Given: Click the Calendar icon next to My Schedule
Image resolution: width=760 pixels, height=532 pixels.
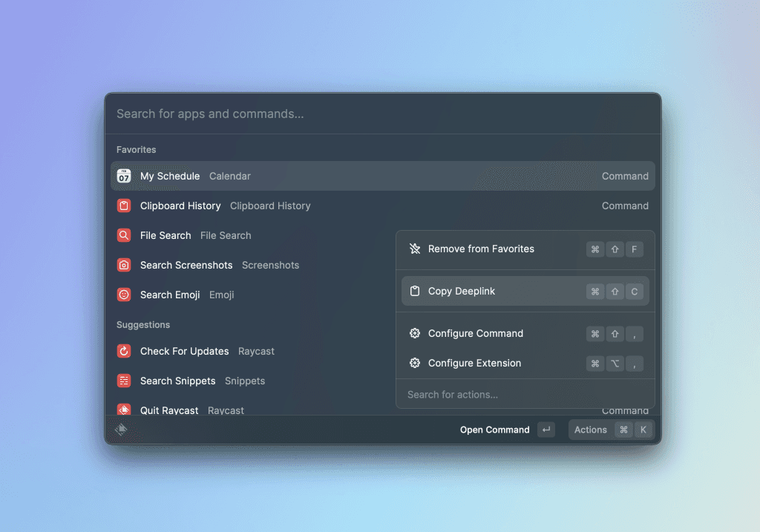Looking at the screenshot, I should coord(124,176).
